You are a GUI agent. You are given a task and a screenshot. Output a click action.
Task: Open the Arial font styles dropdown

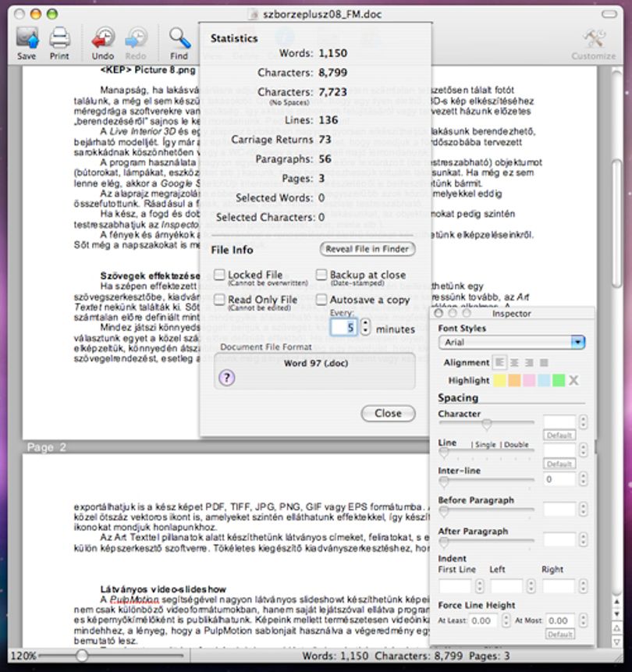click(512, 343)
